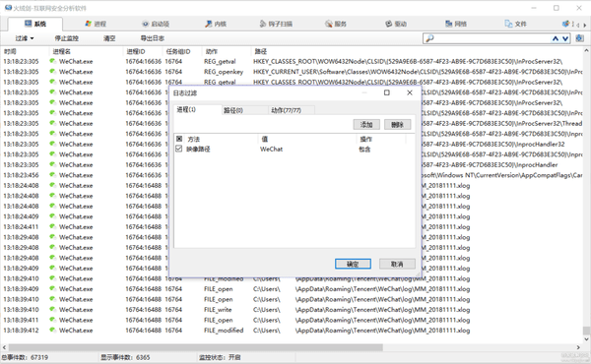The image size is (591, 364).
Task: Click the 操作 column header in dialog
Action: pos(365,140)
